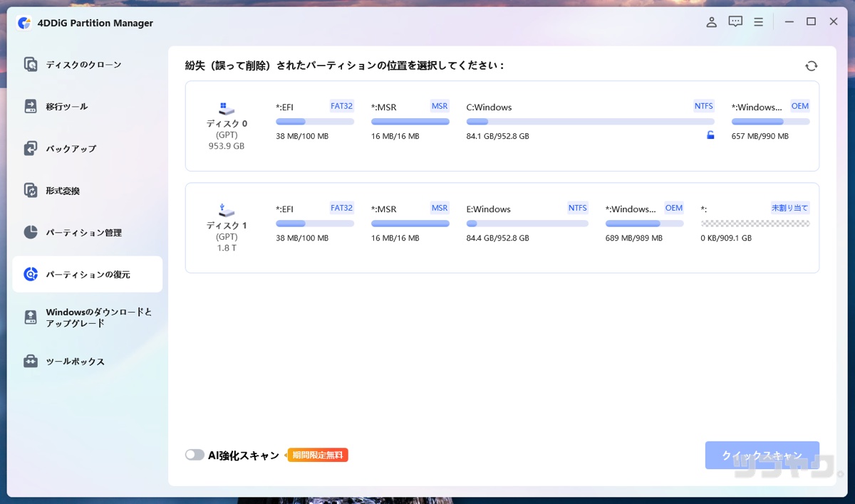Click the NTFS tag on C:Windows
This screenshot has width=855, height=504.
pos(703,106)
